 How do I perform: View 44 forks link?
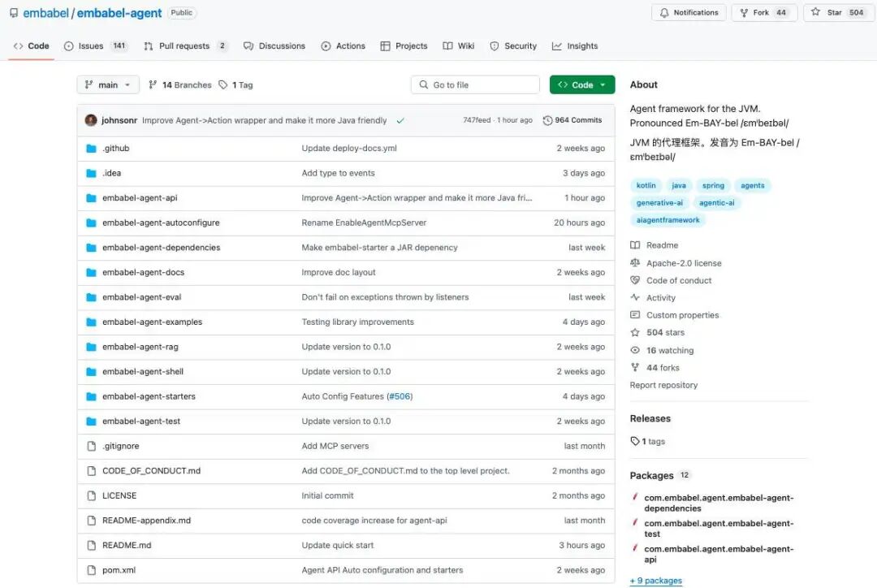(x=655, y=368)
